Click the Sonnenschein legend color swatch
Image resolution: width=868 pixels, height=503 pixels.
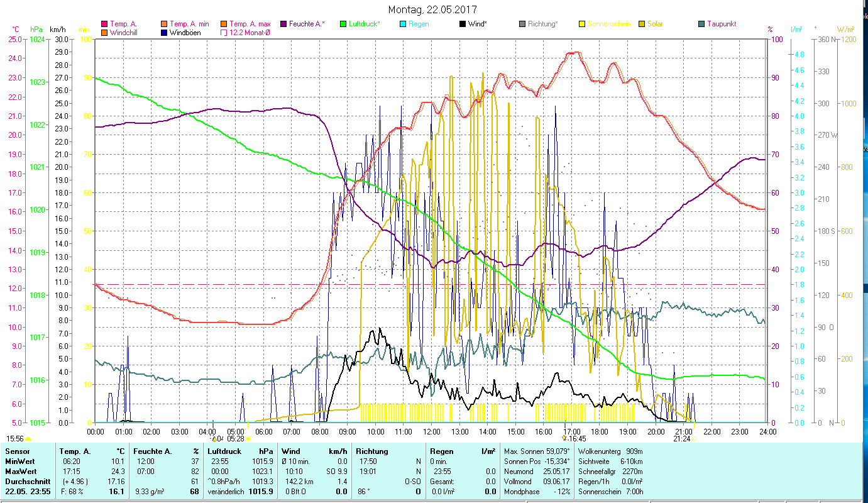coord(582,24)
